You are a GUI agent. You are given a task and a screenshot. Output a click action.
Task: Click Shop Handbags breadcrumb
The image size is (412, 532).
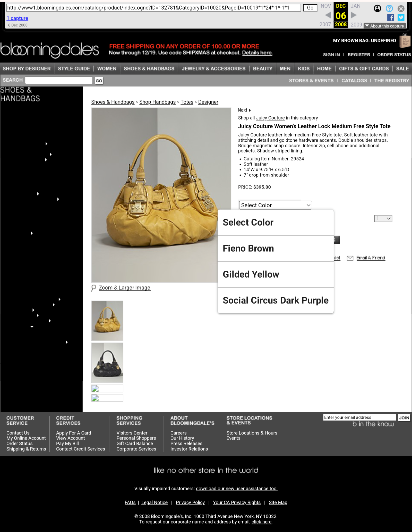click(x=157, y=102)
